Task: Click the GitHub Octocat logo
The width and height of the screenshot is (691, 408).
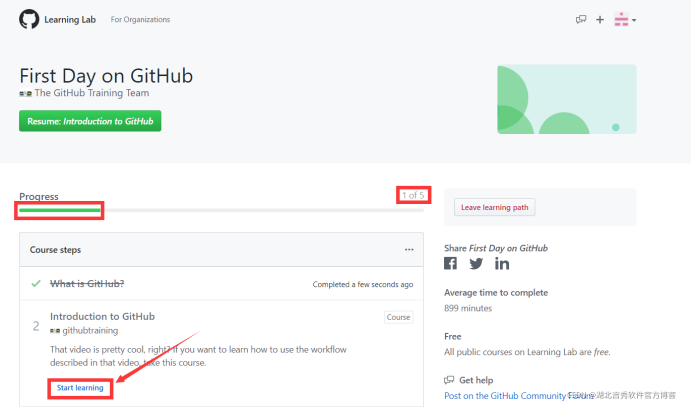Action: [x=29, y=19]
